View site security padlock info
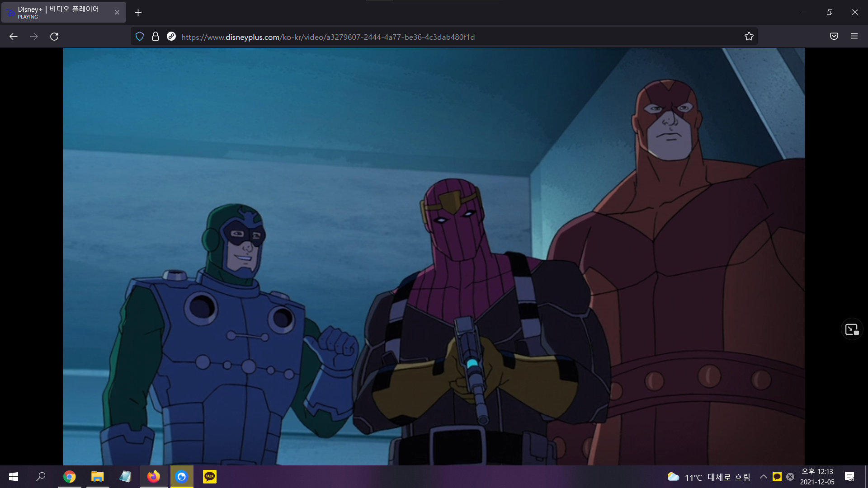Viewport: 868px width, 488px height. tap(156, 37)
